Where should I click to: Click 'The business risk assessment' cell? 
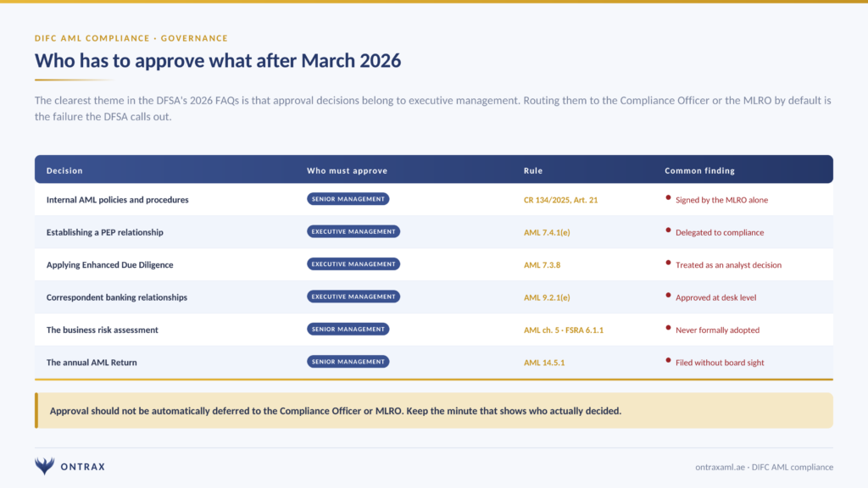[x=103, y=330]
